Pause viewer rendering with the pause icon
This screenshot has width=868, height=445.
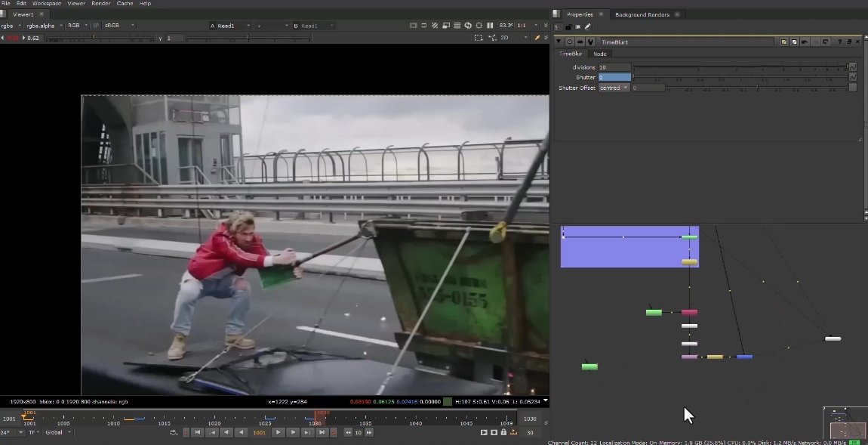tap(489, 25)
